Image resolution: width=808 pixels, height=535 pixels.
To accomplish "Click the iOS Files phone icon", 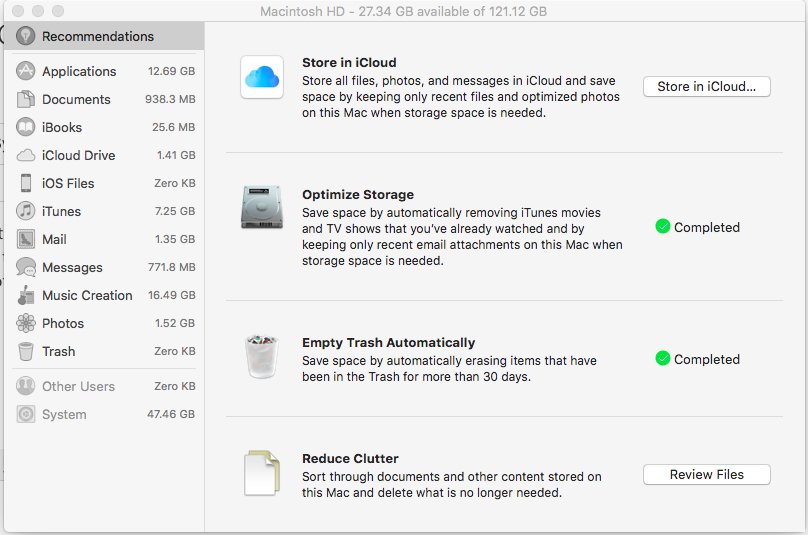I will [x=25, y=183].
